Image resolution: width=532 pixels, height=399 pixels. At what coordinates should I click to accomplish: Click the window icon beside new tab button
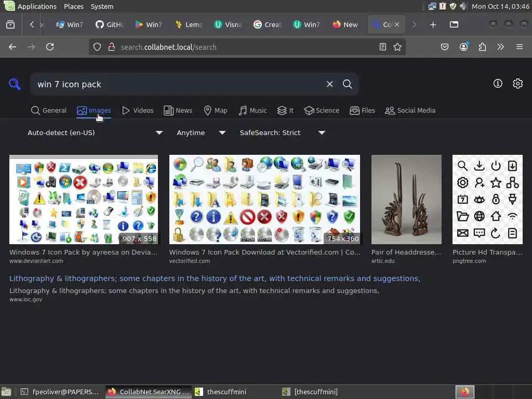454,24
